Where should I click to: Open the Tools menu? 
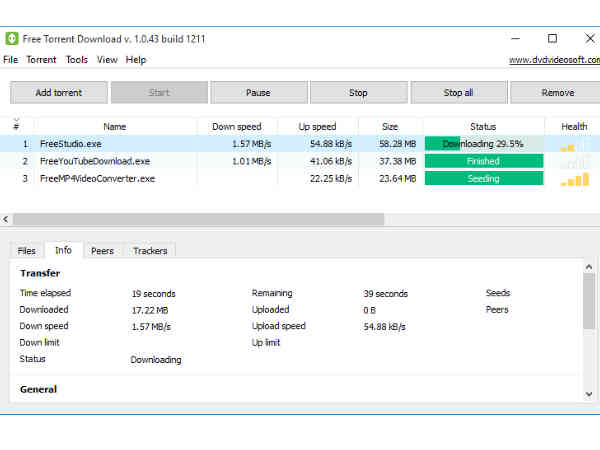click(x=77, y=60)
